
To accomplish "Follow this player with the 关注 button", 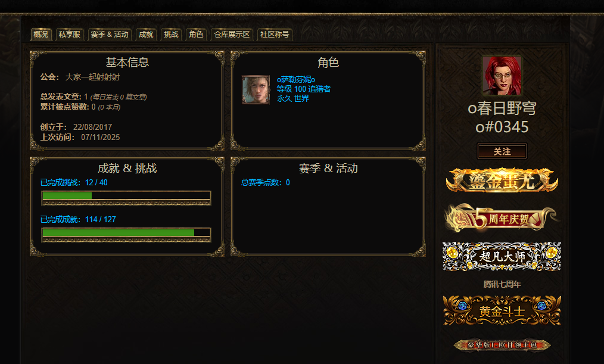I will 502,151.
